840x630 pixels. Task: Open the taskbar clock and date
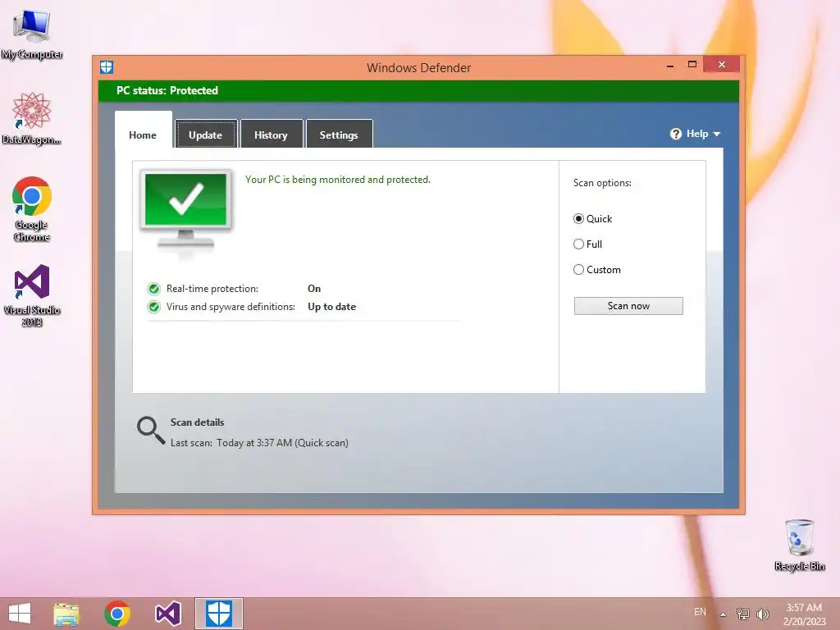click(x=804, y=614)
